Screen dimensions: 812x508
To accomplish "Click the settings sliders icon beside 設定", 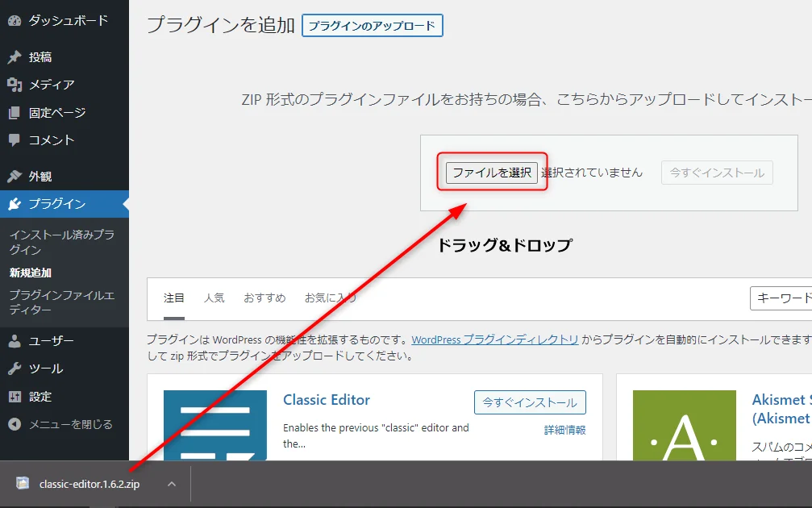I will coord(15,397).
